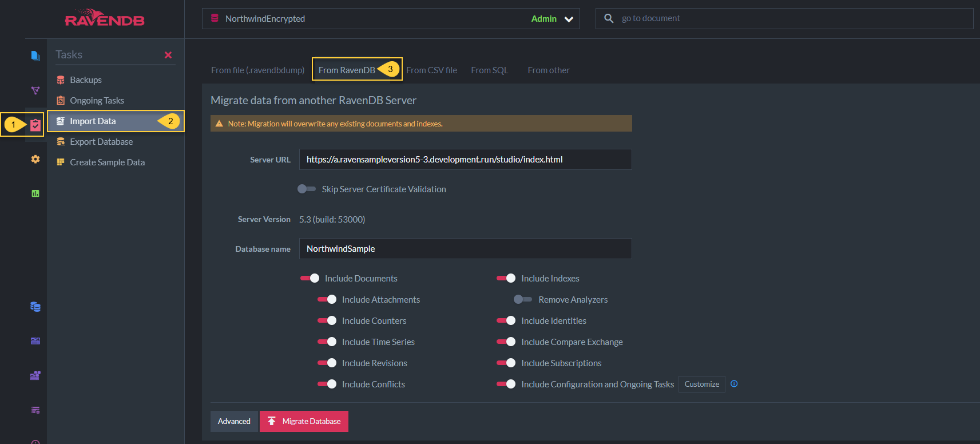Image resolution: width=980 pixels, height=444 pixels.
Task: Toggle Include Documents
Action: pos(310,278)
